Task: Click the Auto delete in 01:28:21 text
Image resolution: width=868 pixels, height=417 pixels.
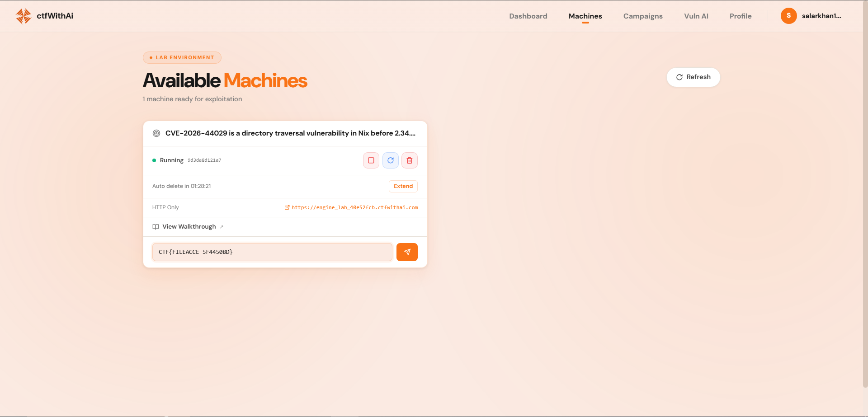Action: tap(181, 186)
